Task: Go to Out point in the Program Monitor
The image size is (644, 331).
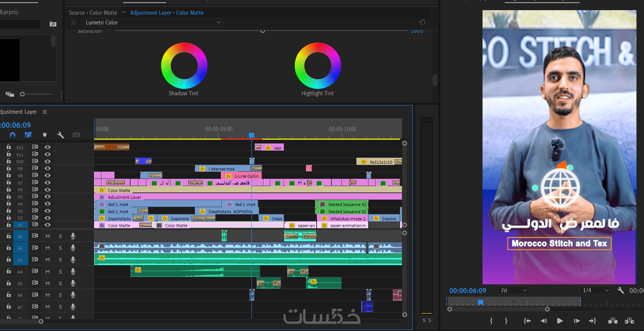Action: (593, 321)
